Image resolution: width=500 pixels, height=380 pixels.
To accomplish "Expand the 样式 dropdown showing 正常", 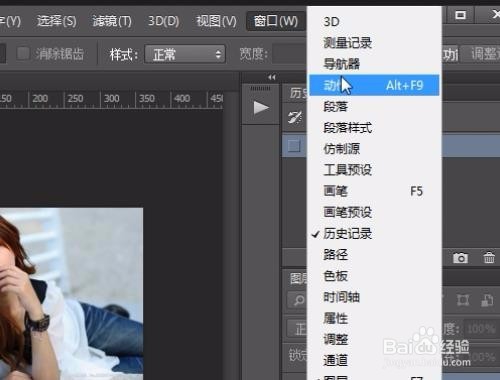I will [x=185, y=54].
